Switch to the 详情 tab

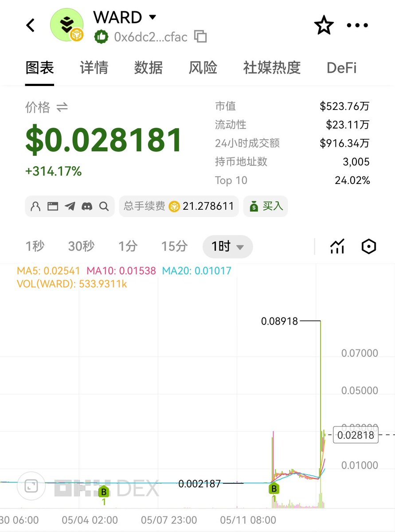coord(94,68)
